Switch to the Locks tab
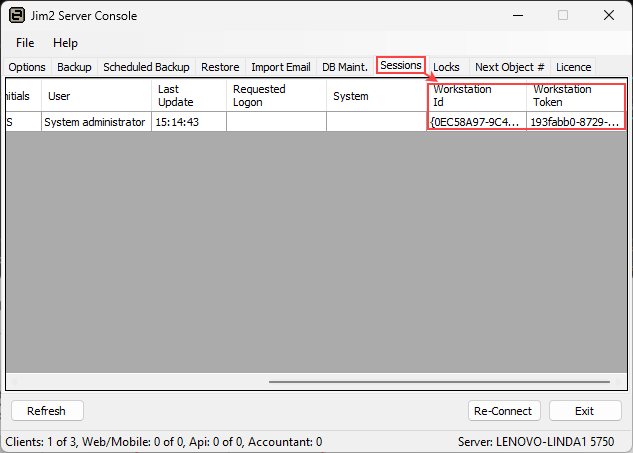The image size is (633, 453). (446, 67)
